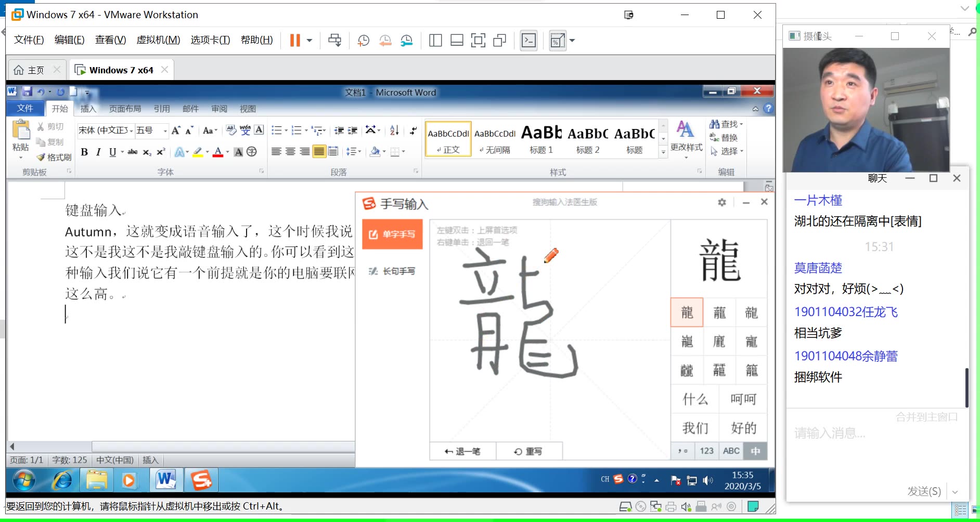Open Sogou handwriting settings gear

tap(722, 202)
